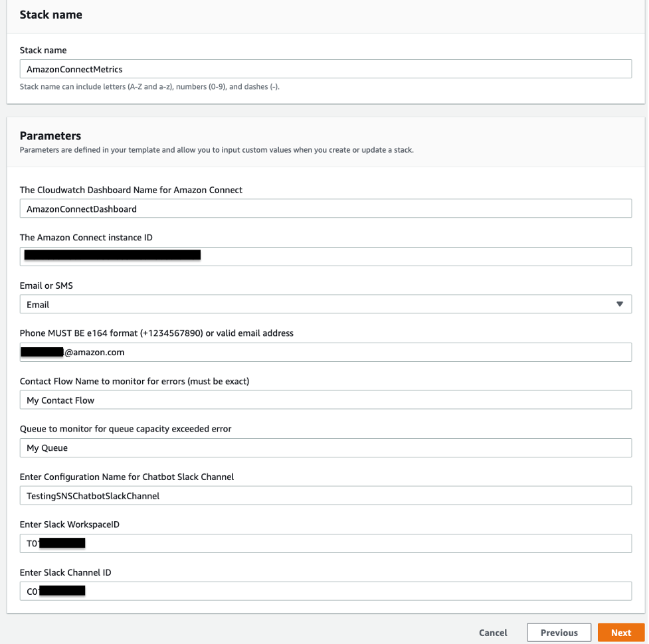Proceed with the orange Next button

621,633
